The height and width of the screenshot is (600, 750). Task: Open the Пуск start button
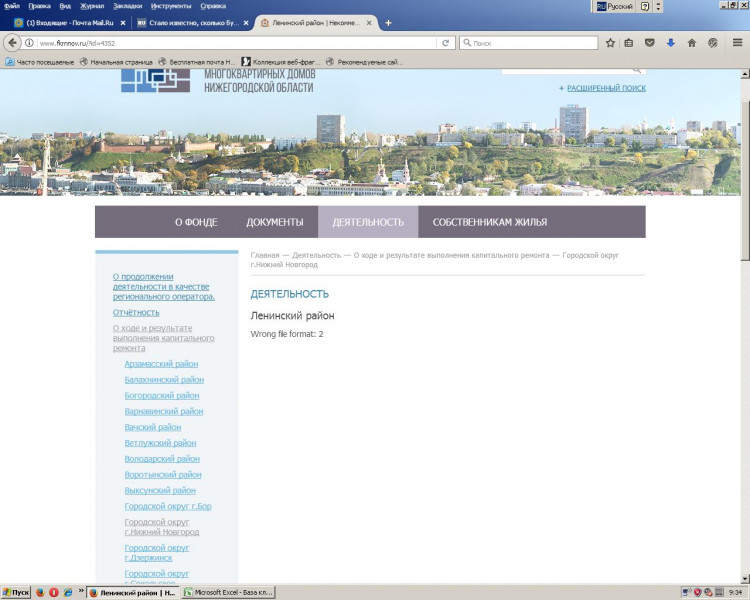[15, 592]
